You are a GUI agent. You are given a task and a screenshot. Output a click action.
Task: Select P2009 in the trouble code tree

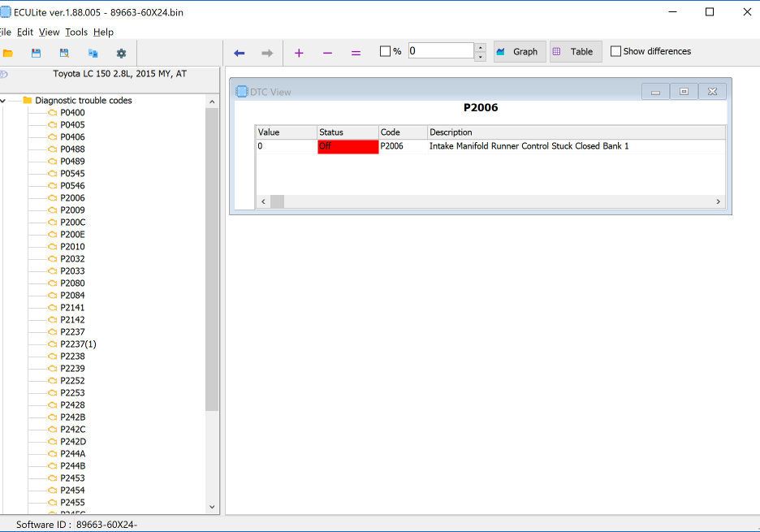coord(72,210)
